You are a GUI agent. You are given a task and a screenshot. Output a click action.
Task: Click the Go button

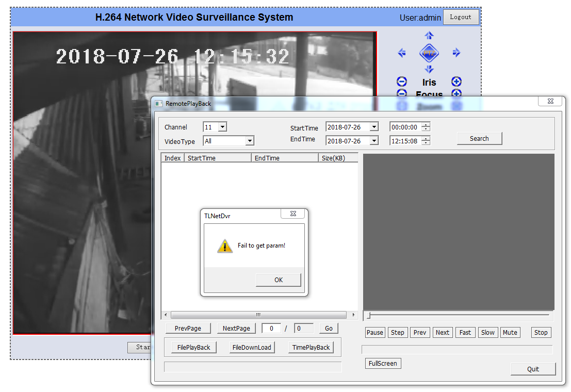pos(329,328)
